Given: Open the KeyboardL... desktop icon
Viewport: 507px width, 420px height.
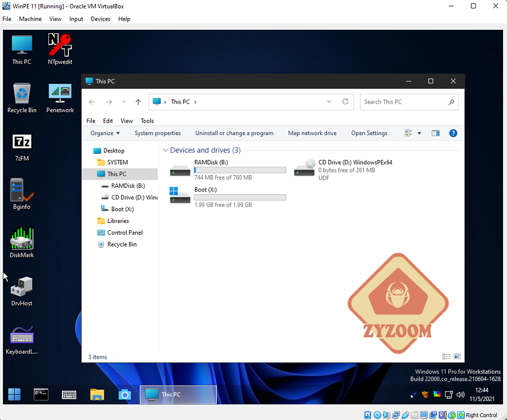Looking at the screenshot, I should [x=21, y=340].
